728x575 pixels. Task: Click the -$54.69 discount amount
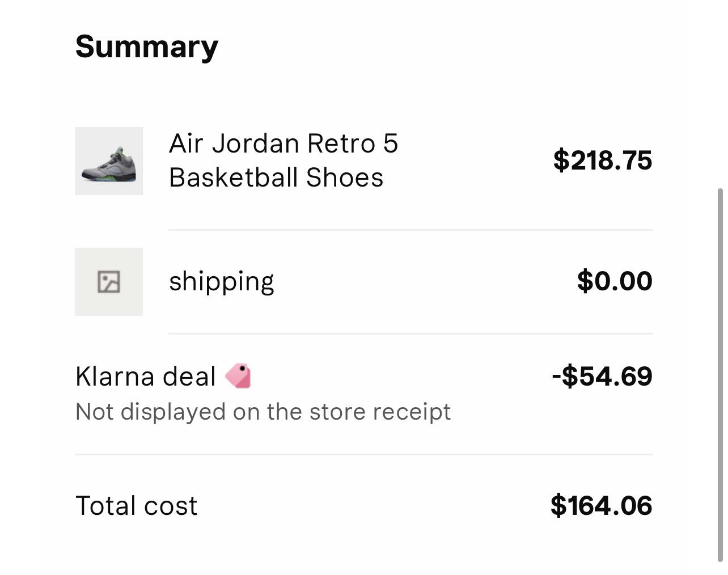602,377
